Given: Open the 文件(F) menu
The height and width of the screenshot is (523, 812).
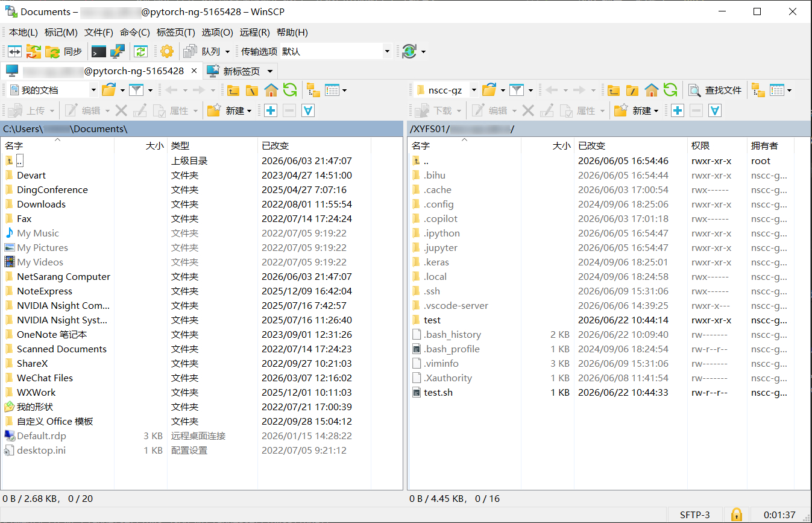Looking at the screenshot, I should pos(99,33).
